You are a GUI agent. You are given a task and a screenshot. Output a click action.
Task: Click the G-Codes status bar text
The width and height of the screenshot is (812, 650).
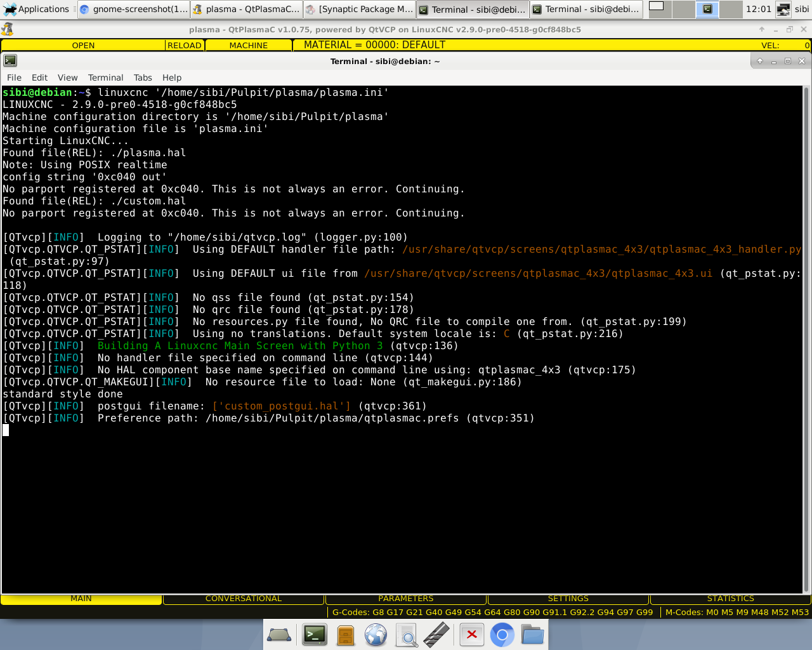493,613
